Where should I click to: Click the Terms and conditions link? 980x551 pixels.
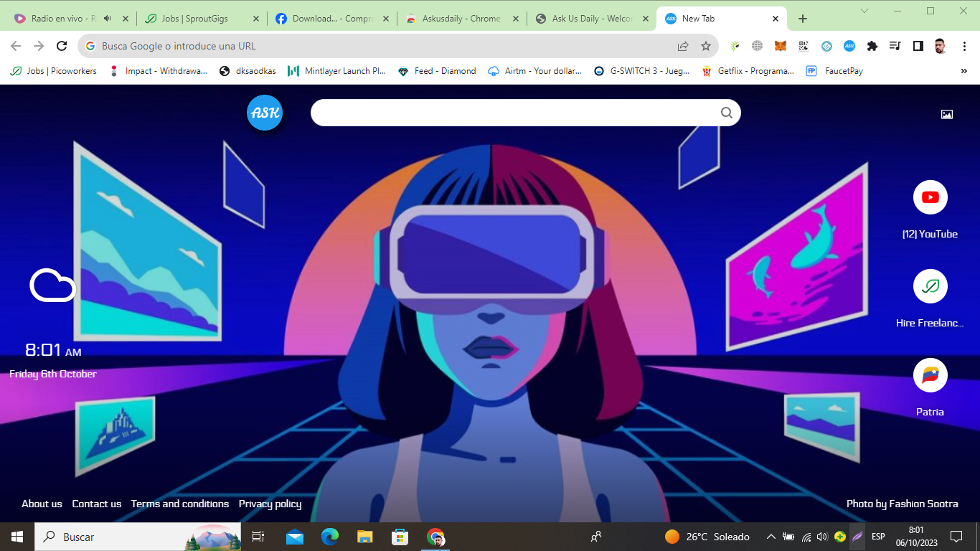point(179,504)
